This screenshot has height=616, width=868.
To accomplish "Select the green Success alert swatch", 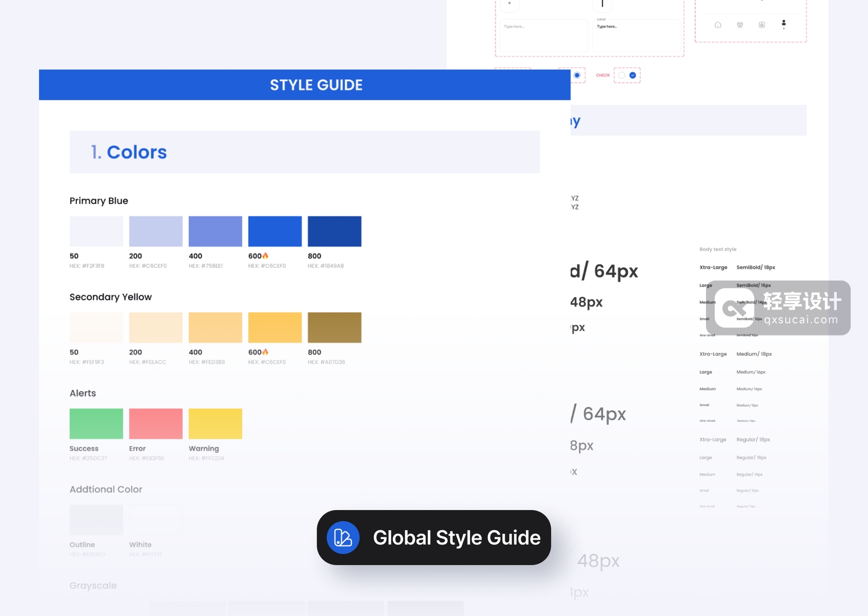I will 96,423.
